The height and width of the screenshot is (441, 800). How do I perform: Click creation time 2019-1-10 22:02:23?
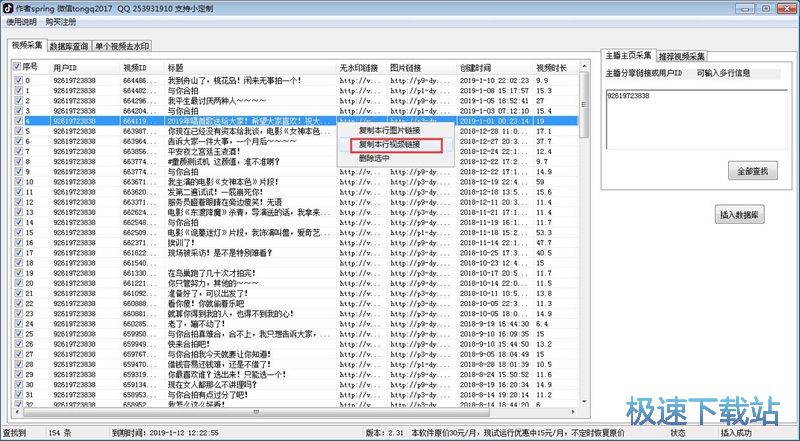point(494,81)
